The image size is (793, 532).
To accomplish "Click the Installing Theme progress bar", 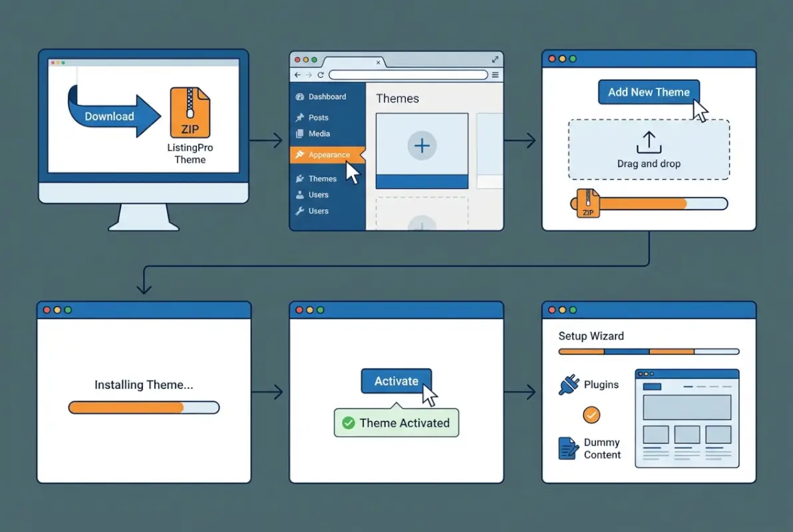I will tap(144, 408).
